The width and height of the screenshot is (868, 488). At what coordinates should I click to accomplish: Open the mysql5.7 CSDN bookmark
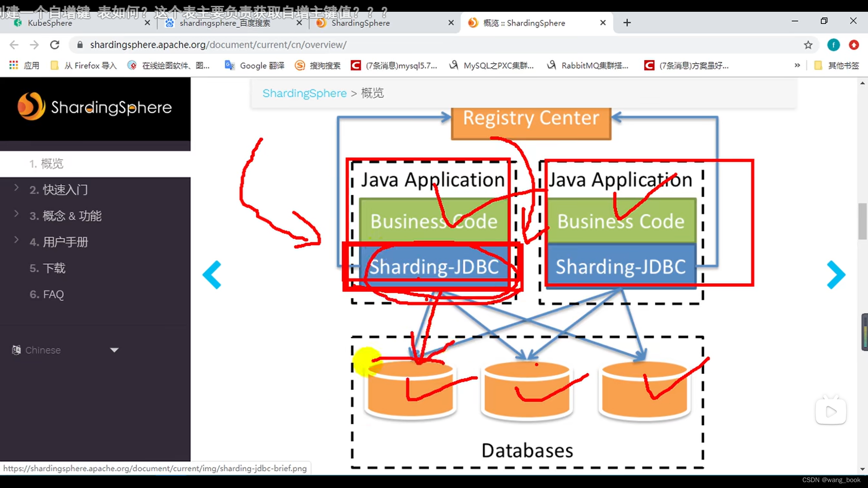click(394, 66)
